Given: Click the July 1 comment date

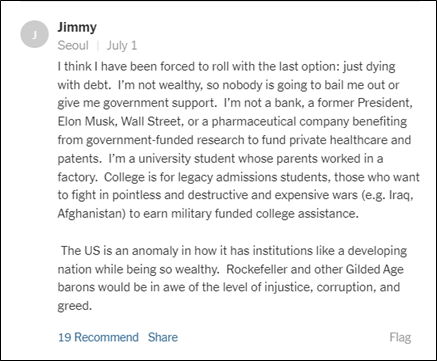Looking at the screenshot, I should 122,46.
